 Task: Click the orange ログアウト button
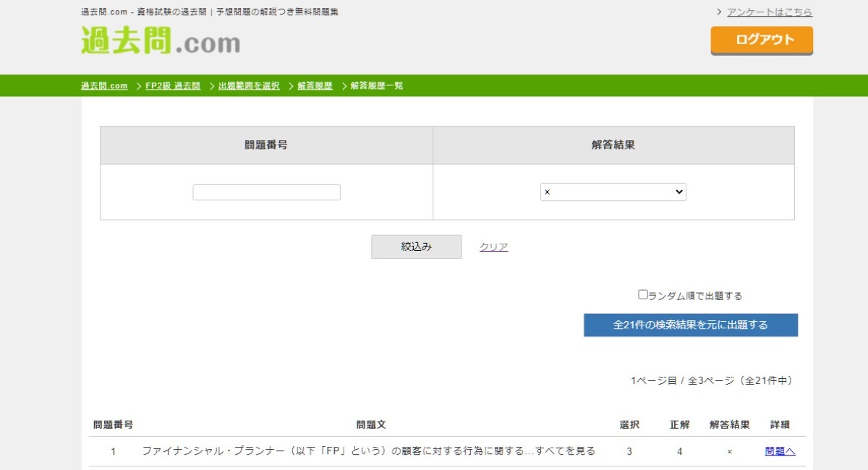tap(762, 41)
